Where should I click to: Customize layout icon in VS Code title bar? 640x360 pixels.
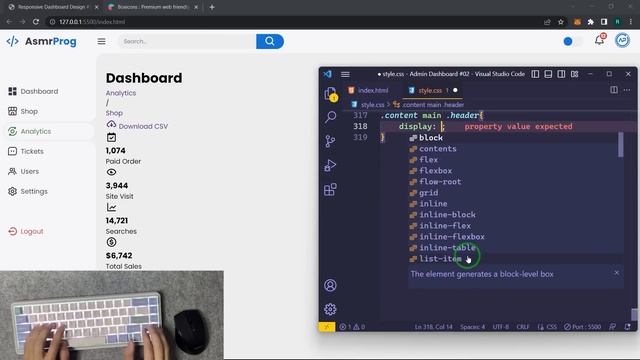[574, 74]
